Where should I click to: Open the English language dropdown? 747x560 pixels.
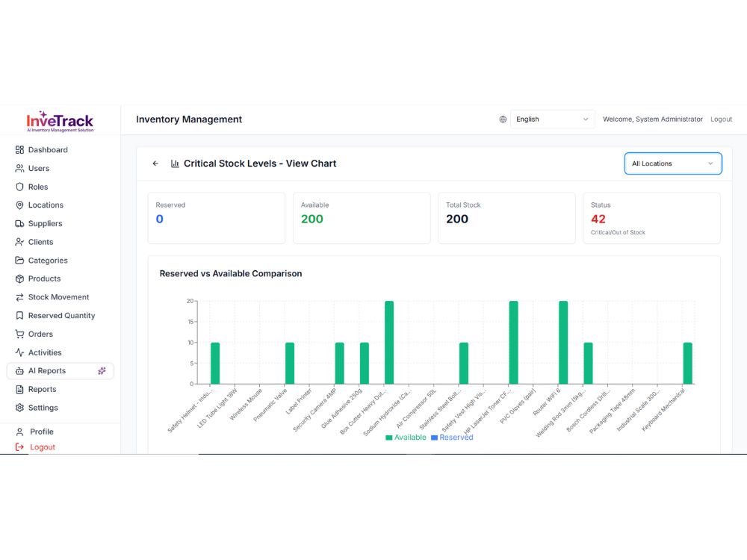pyautogui.click(x=552, y=119)
